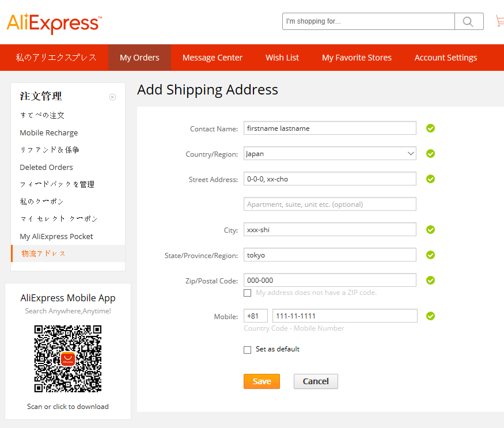This screenshot has width=504, height=428.
Task: Click 'Country Code - Mobile Number' hint text
Action: tap(294, 328)
